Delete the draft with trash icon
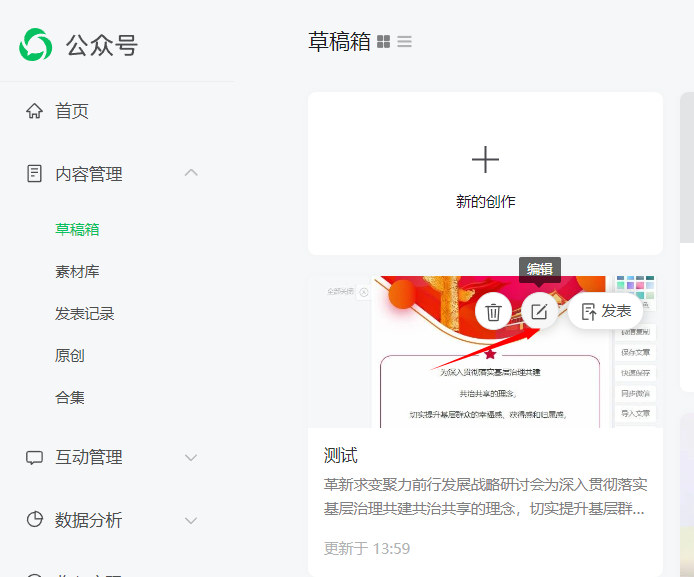The width and height of the screenshot is (694, 577). pyautogui.click(x=493, y=312)
